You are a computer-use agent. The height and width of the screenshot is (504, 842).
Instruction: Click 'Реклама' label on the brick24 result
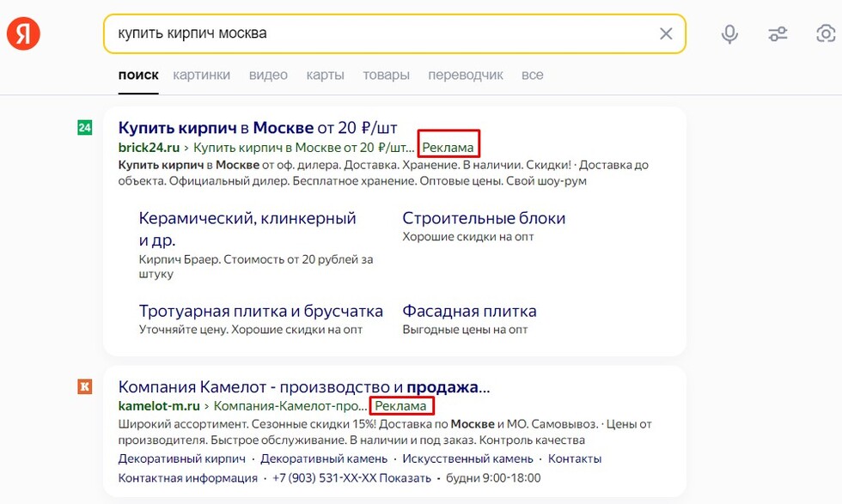448,147
